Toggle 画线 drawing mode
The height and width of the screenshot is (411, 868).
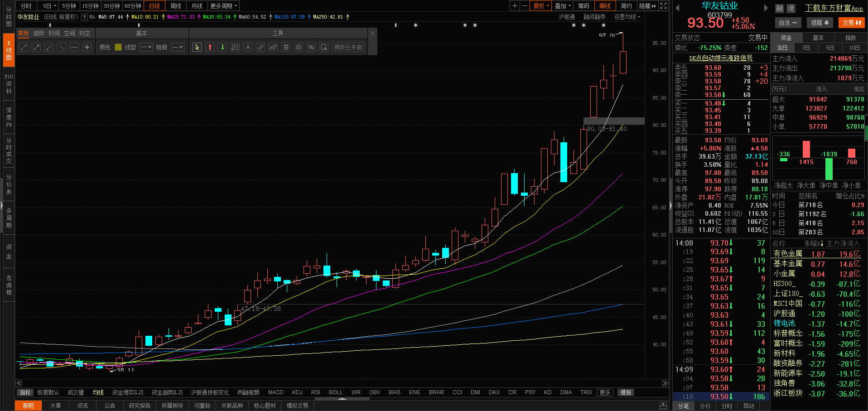(605, 6)
